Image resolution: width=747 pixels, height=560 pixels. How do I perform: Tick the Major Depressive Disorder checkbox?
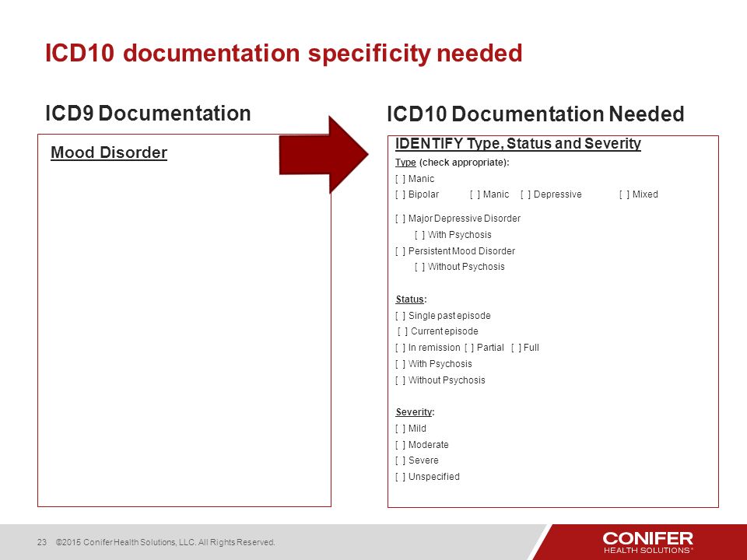[400, 219]
